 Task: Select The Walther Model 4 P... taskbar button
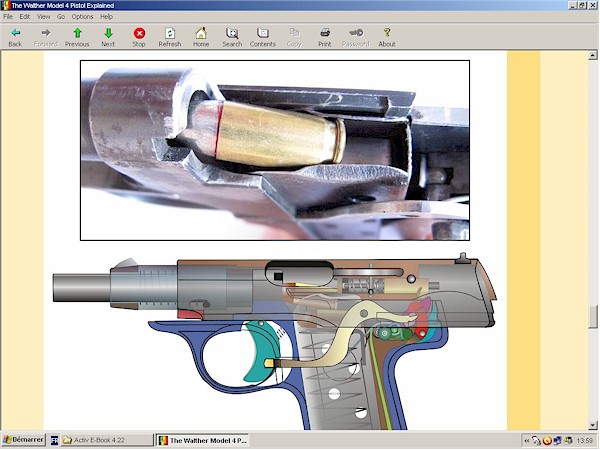pyautogui.click(x=203, y=440)
